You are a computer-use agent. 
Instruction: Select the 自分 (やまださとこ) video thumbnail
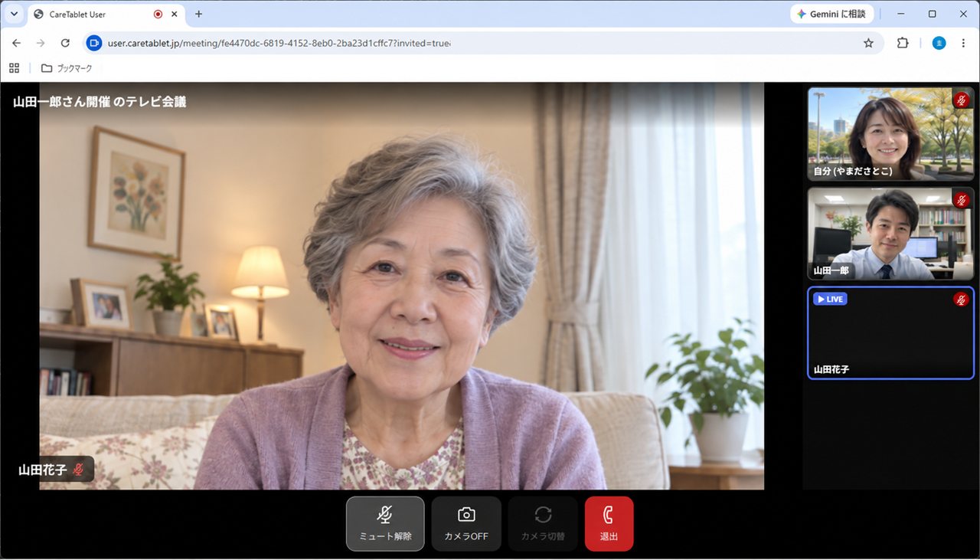pos(890,134)
